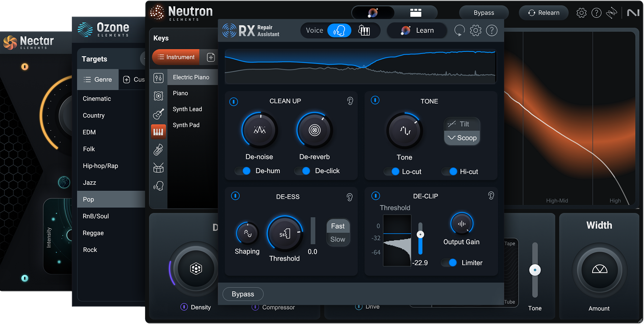The width and height of the screenshot is (644, 324).
Task: Select the voice instrument icon in the sidebar
Action: coord(158,186)
